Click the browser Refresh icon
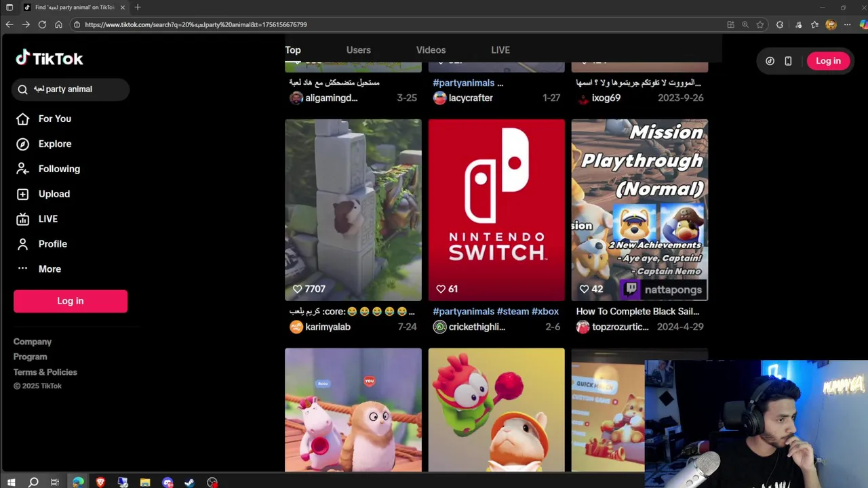Image resolution: width=868 pixels, height=488 pixels. (42, 24)
